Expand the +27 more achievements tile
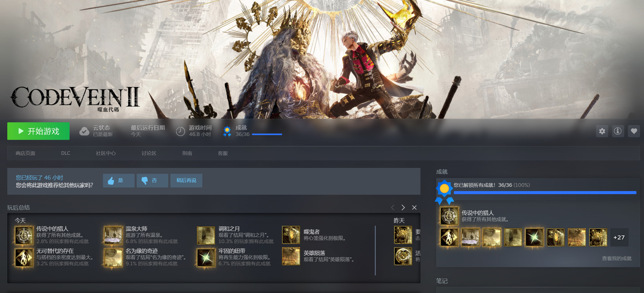This screenshot has height=293, width=644. [619, 237]
